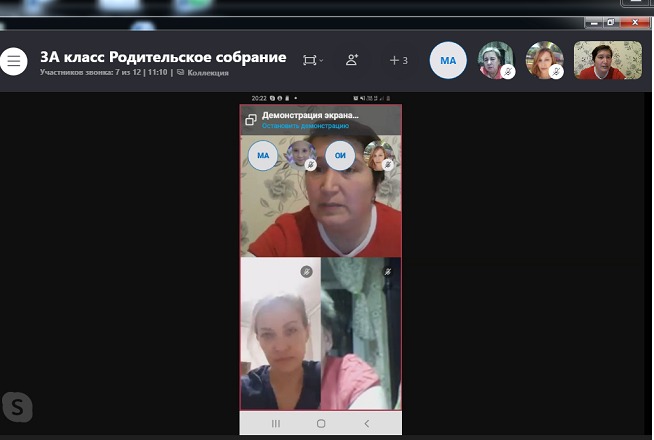Open the view layout switcher dropdown
The image size is (654, 440).
pyautogui.click(x=313, y=60)
